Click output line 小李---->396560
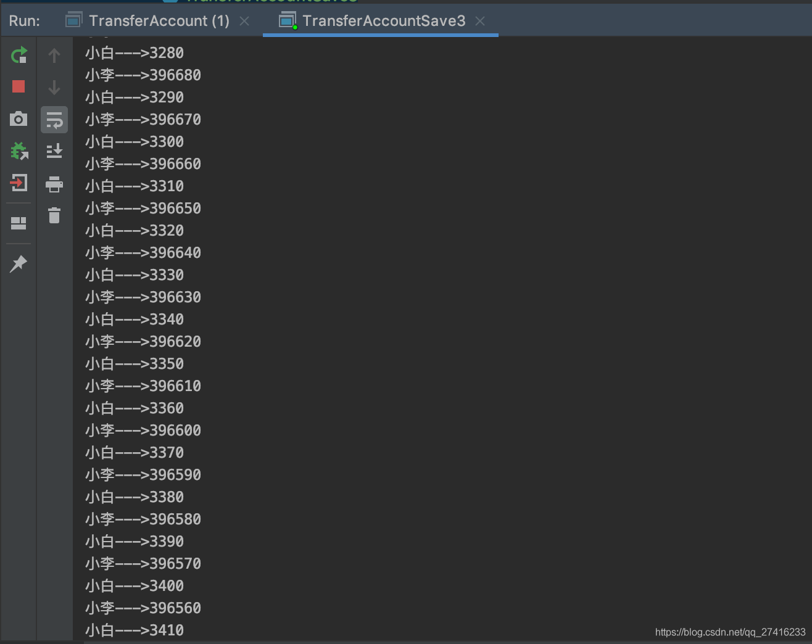Image resolution: width=812 pixels, height=644 pixels. pyautogui.click(x=143, y=608)
